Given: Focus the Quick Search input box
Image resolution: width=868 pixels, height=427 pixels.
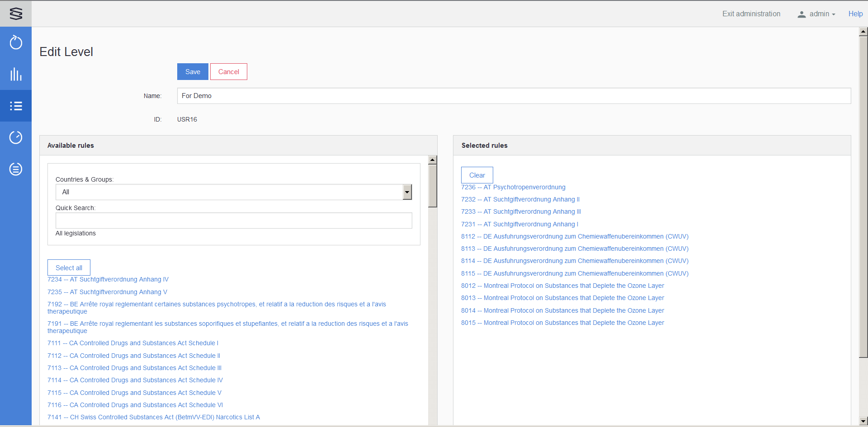Looking at the screenshot, I should 234,221.
